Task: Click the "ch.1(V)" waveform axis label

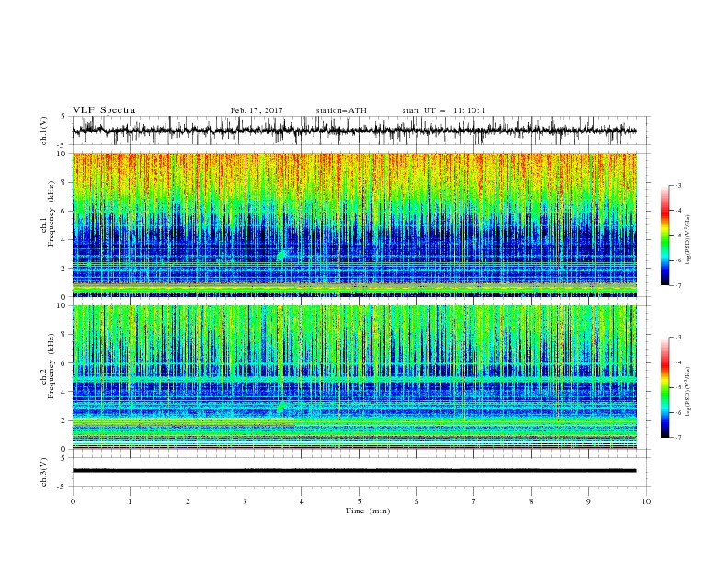Action: tap(44, 131)
